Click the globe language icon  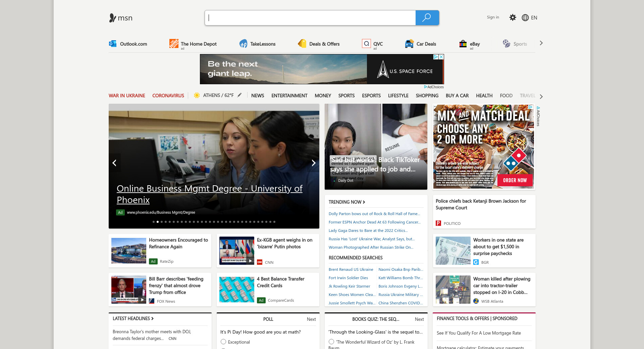click(x=525, y=18)
